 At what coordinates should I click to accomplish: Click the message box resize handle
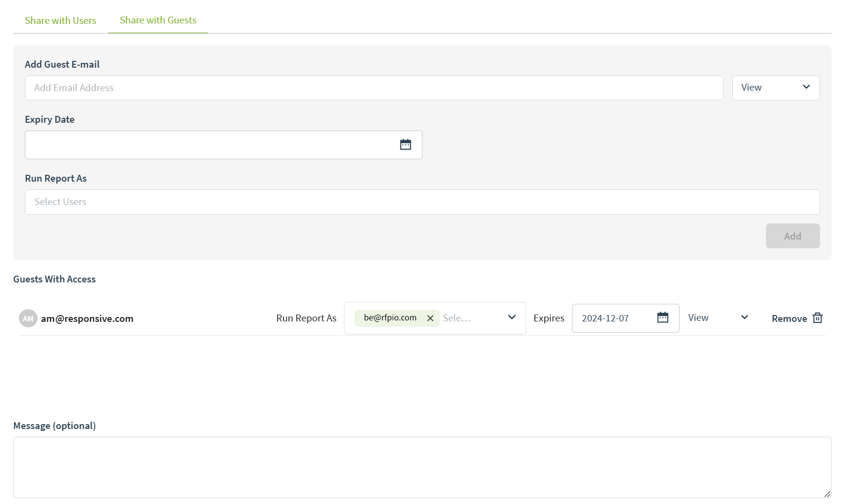pyautogui.click(x=827, y=494)
